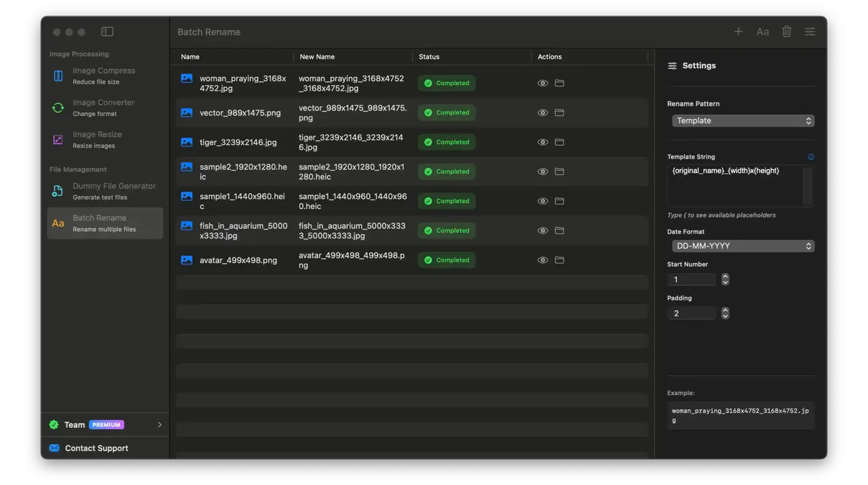Preview sample2_1920x1280.heic with eye icon
Viewport: 868px width, 485px height.
[542, 172]
